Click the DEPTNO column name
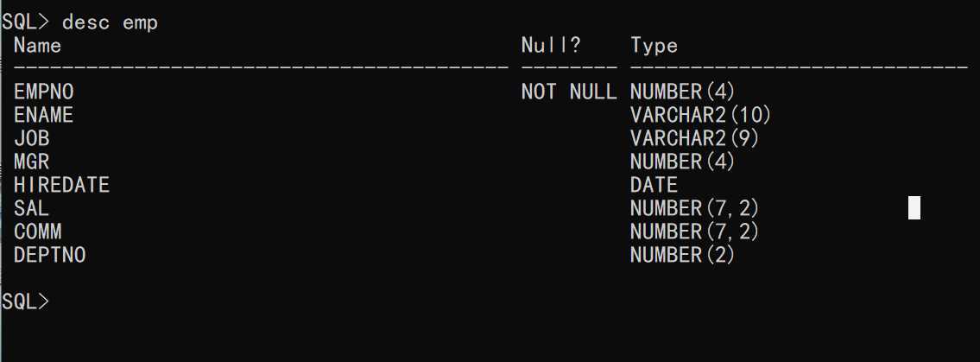This screenshot has width=980, height=362. click(49, 255)
